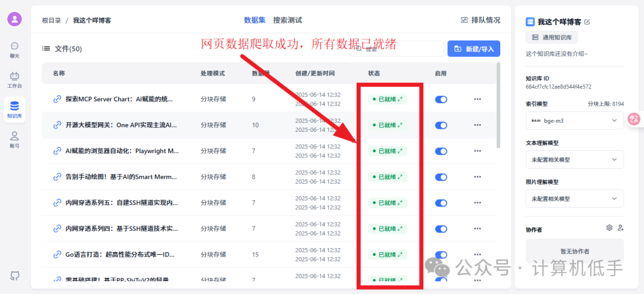Click the 知识库 ID value 684cf7cfc12ae8d544f4e572
The height and width of the screenshot is (294, 644).
click(x=559, y=86)
